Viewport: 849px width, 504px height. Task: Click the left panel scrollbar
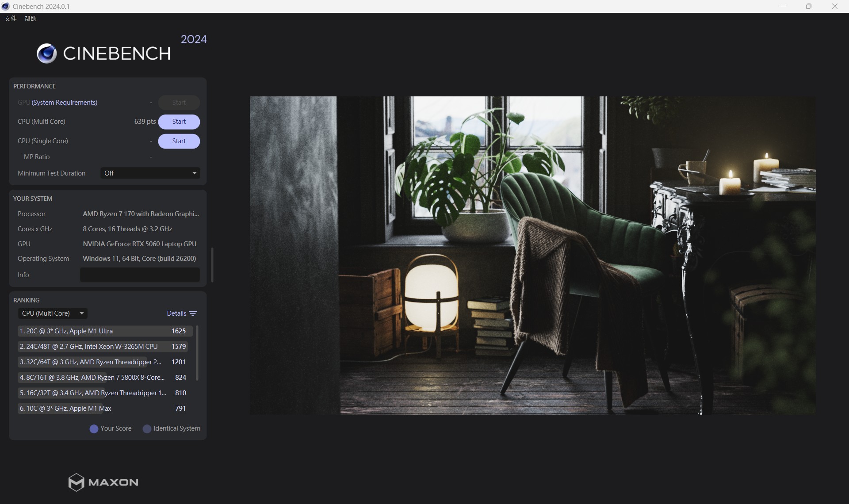coord(212,264)
